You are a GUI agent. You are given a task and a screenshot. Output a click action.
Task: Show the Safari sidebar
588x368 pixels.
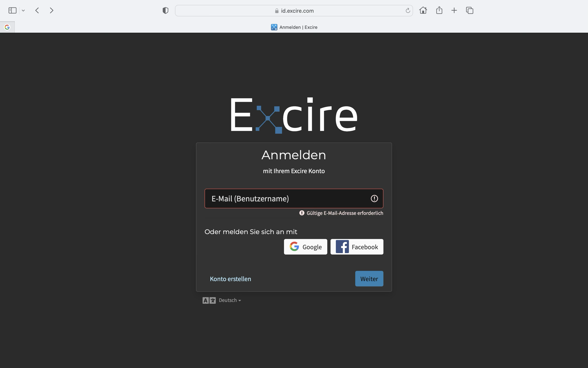[12, 10]
